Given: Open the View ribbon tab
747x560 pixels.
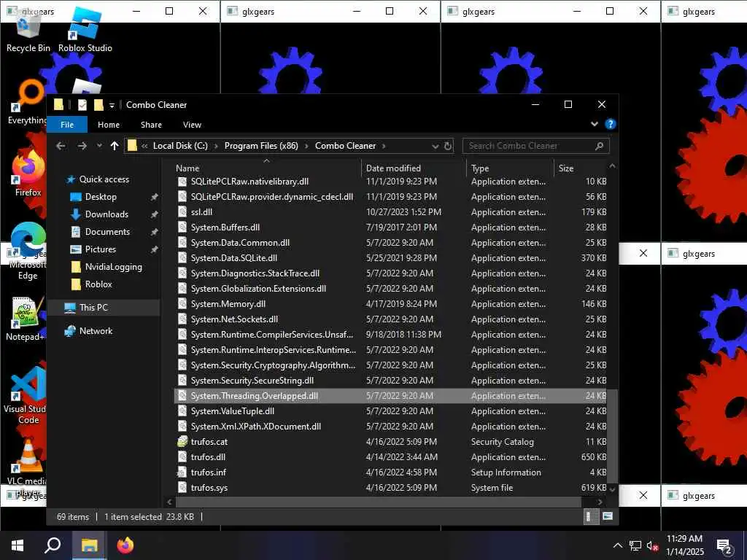Looking at the screenshot, I should 192,124.
